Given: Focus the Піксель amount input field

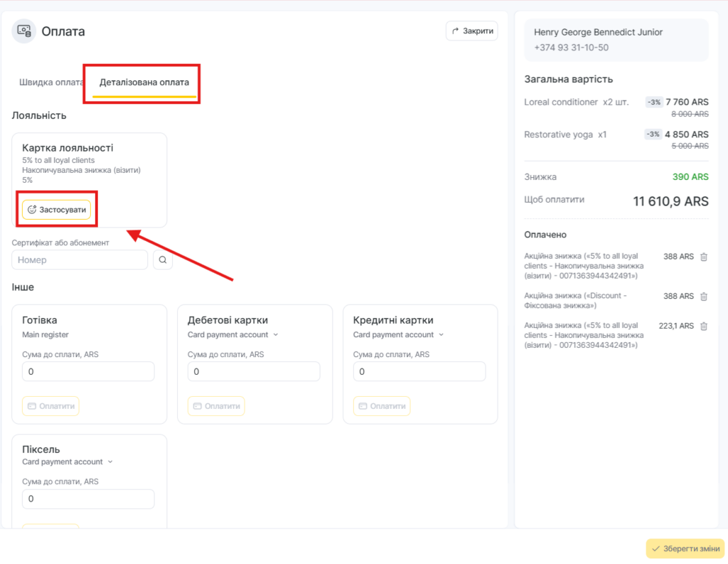Looking at the screenshot, I should [88, 499].
